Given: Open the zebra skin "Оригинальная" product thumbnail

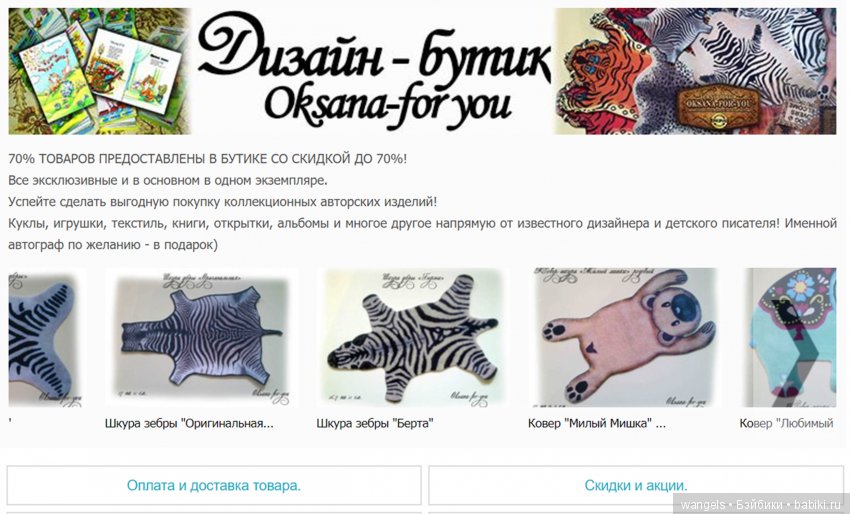Looking at the screenshot, I should pyautogui.click(x=202, y=337).
